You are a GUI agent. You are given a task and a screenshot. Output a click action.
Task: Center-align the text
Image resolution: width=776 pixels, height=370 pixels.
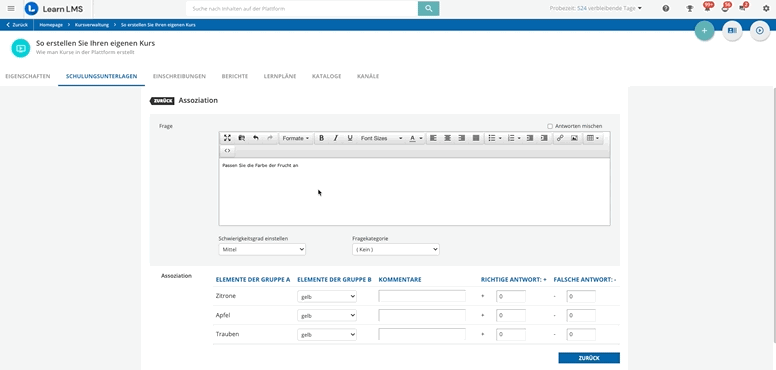pos(447,138)
